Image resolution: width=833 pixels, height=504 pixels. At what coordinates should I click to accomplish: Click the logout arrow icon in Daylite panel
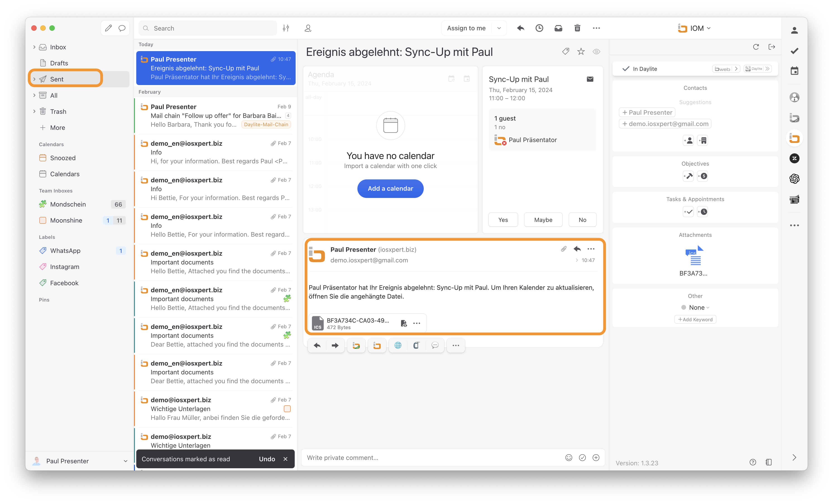pos(771,47)
